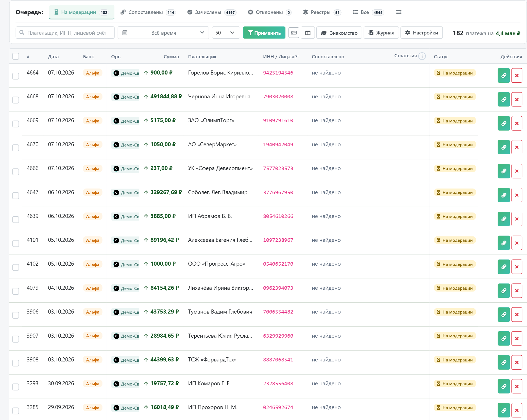Click the link icon for payment 4664
Image resolution: width=527 pixels, height=420 pixels.
504,76
